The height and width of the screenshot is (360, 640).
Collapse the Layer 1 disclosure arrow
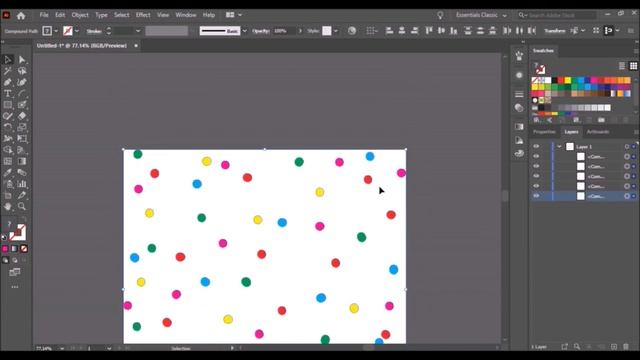click(559, 147)
